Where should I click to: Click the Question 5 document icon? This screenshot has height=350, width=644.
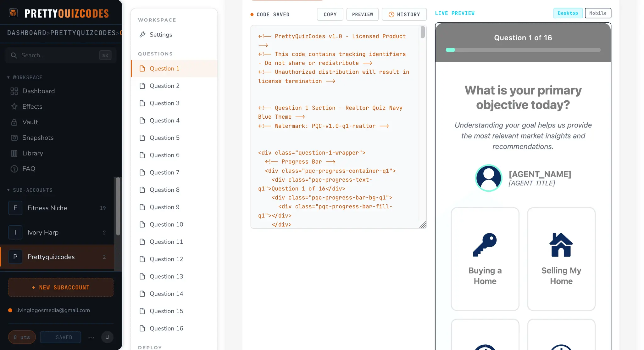click(142, 138)
